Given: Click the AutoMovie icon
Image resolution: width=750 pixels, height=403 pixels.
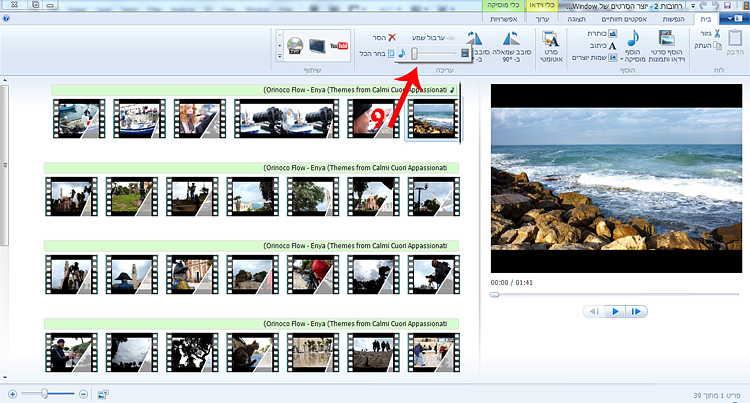Looking at the screenshot, I should [551, 43].
